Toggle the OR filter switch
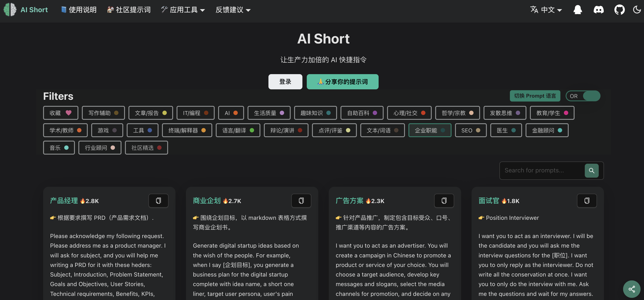Viewport: 644px width, 300px height. click(x=583, y=96)
